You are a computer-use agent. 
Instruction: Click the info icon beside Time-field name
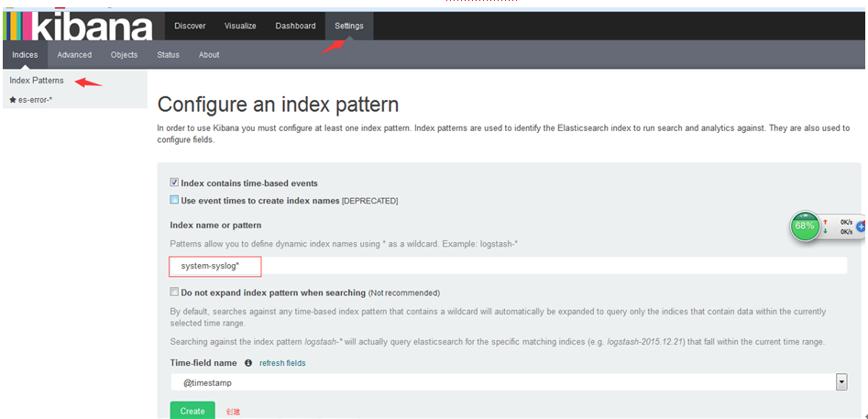248,363
